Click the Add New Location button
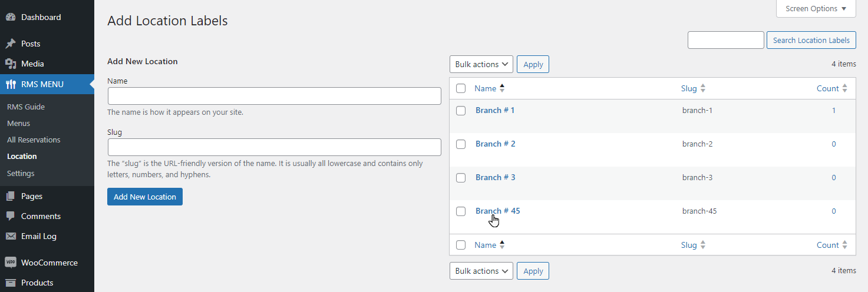868x292 pixels. tap(145, 197)
